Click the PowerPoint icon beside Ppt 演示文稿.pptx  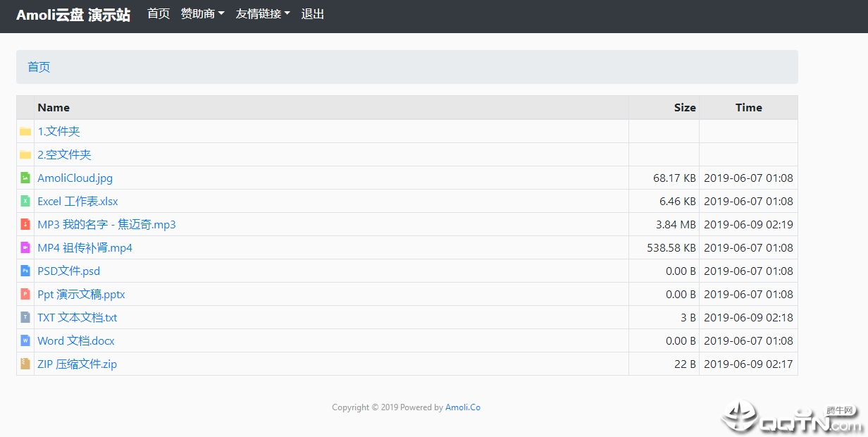point(25,294)
